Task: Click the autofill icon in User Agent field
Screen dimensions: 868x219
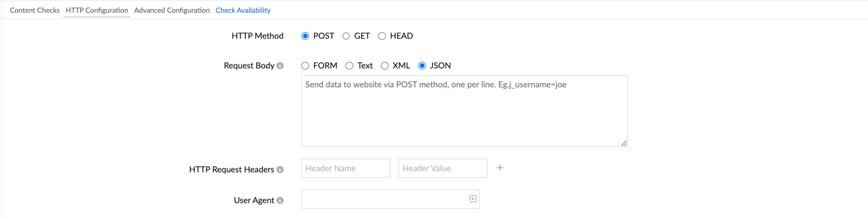Action: coord(473,199)
